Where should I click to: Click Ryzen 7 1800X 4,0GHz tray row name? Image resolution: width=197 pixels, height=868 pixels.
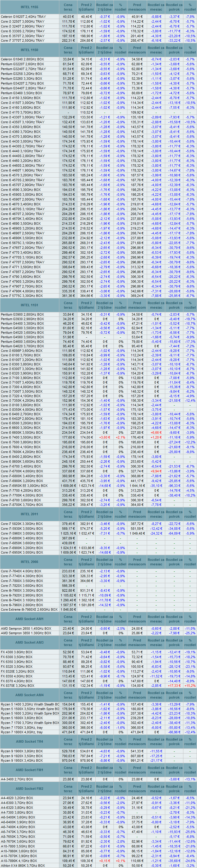[21, 732]
